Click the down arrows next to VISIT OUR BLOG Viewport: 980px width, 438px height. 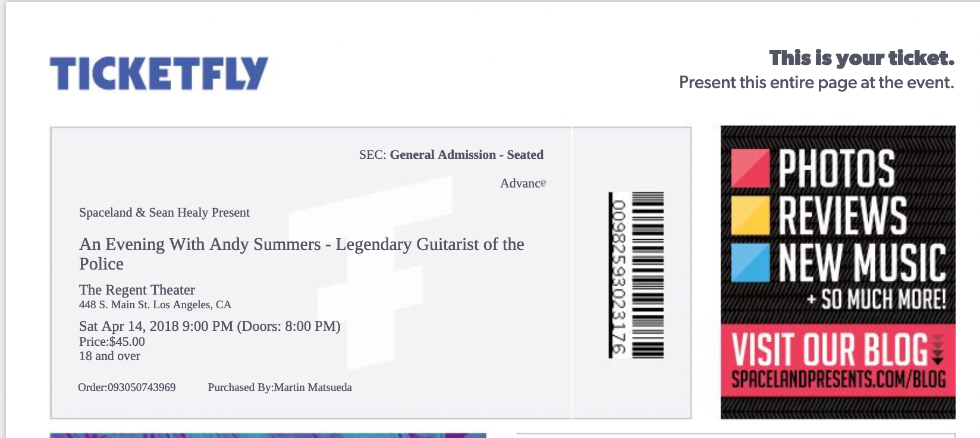[937, 350]
